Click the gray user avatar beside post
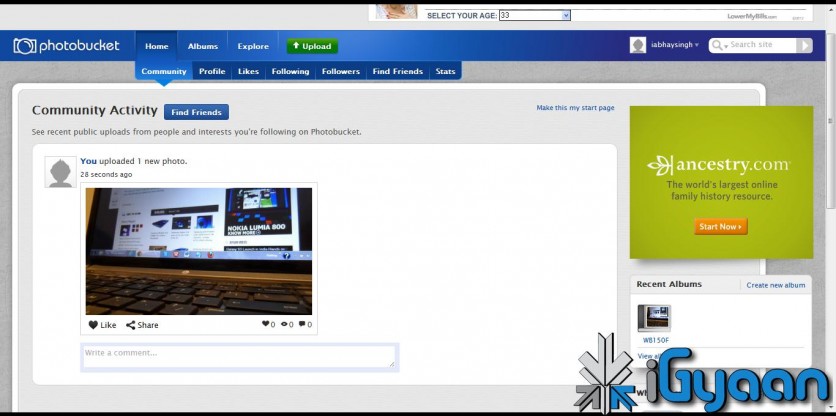The height and width of the screenshot is (416, 836). coord(60,172)
